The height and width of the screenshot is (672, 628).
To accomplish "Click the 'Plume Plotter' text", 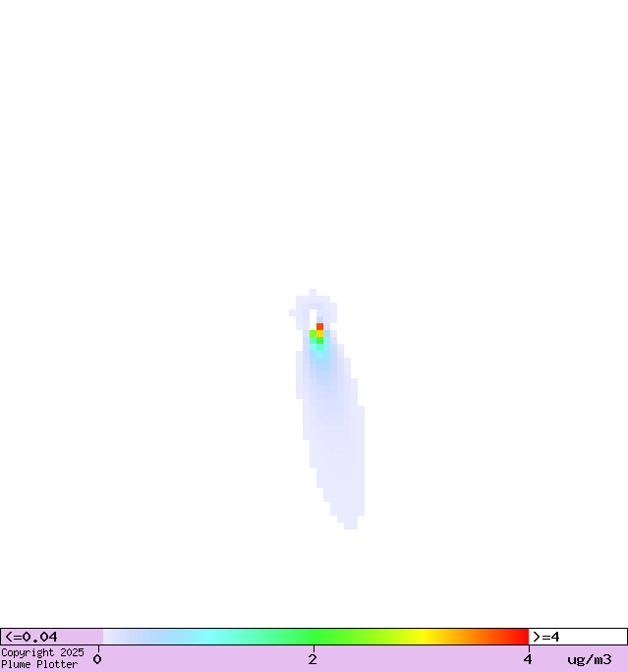I will pyautogui.click(x=39, y=664).
